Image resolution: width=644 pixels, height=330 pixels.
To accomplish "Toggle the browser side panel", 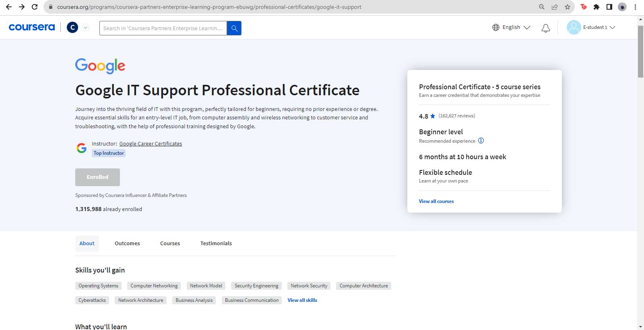I will [x=609, y=7].
